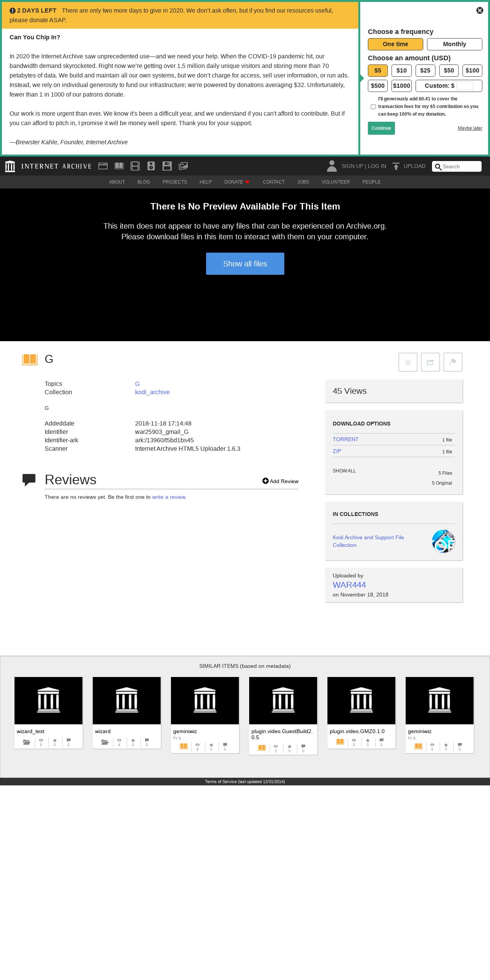490x980 pixels.
Task: Click the Add Review button
Action: tap(280, 481)
